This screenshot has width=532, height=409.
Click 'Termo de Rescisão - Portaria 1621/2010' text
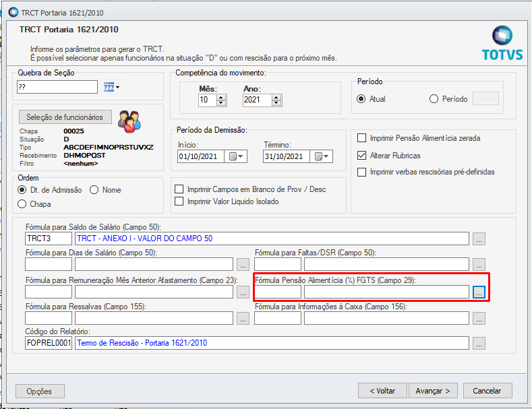click(142, 343)
